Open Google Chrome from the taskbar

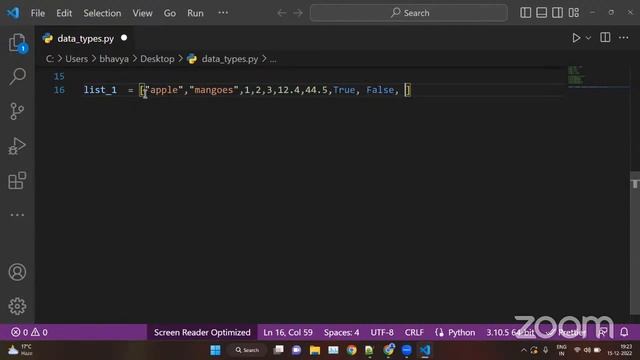pyautogui.click(x=351, y=350)
